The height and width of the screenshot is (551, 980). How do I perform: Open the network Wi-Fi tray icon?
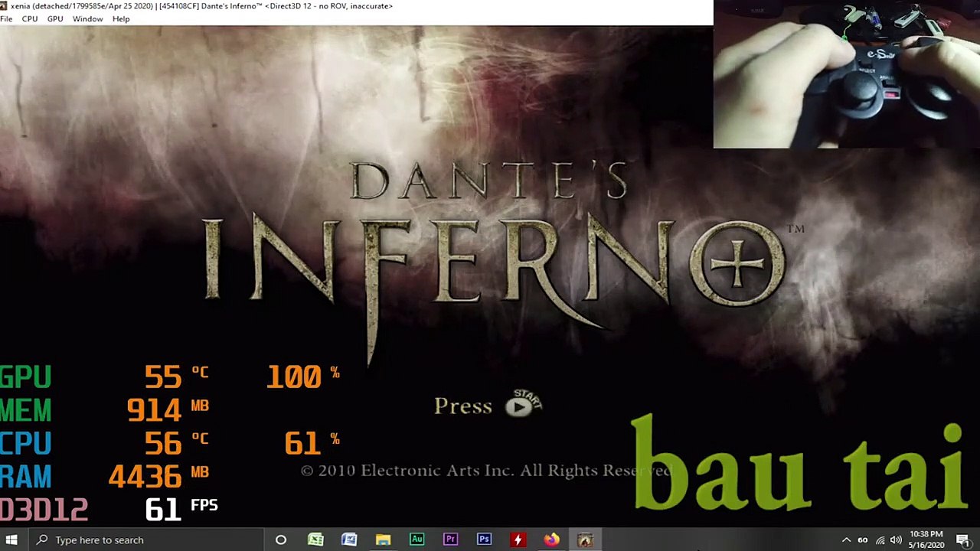(x=880, y=540)
